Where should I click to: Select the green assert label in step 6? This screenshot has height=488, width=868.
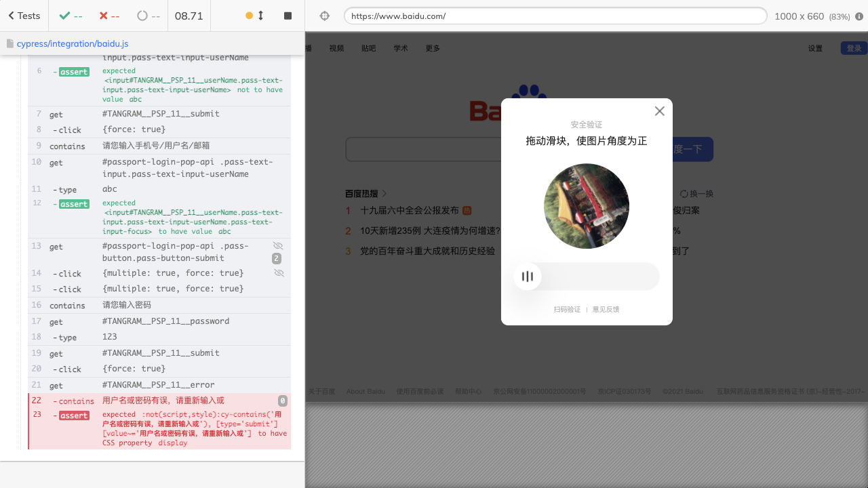click(x=74, y=72)
